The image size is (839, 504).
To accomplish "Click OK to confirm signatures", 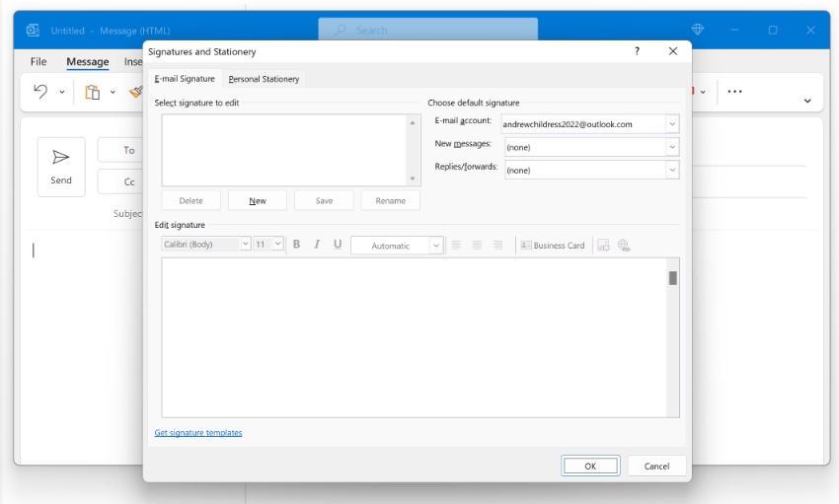I will point(590,466).
